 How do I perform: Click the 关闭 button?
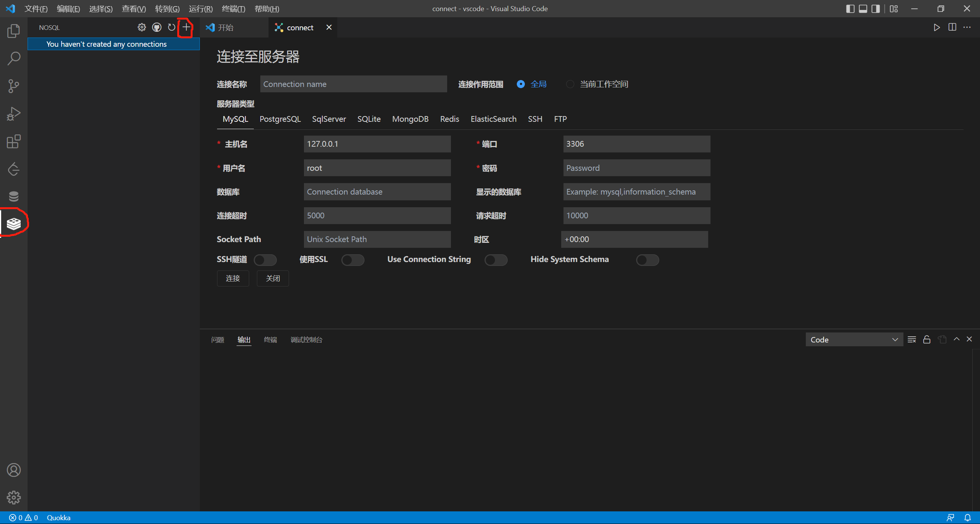273,278
